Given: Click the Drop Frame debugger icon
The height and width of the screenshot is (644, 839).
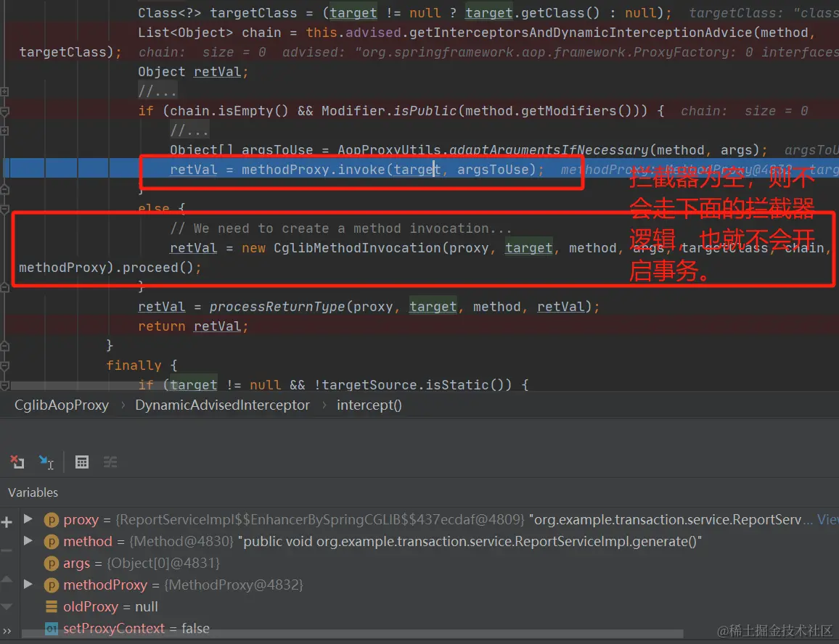Looking at the screenshot, I should 17,461.
